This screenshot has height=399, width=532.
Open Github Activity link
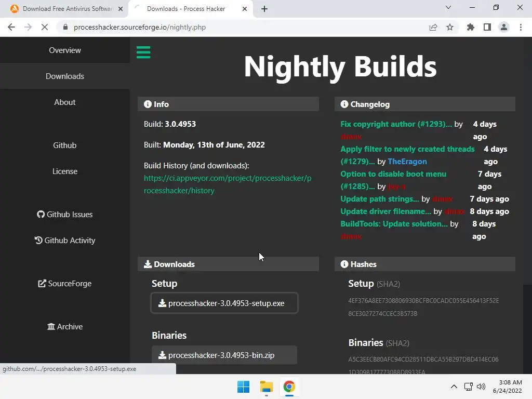[65, 240]
